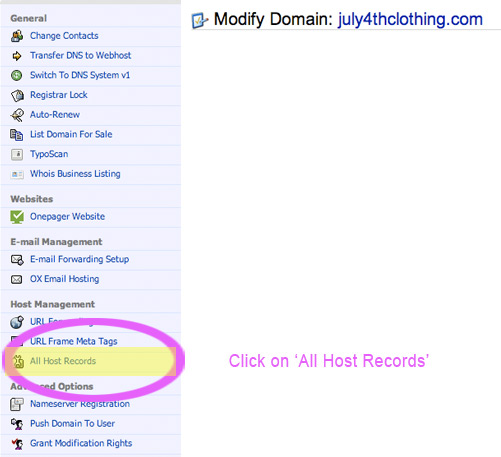Viewport: 501px width, 457px height.
Task: Click the Grant Modification Rights icon
Action: (17, 444)
